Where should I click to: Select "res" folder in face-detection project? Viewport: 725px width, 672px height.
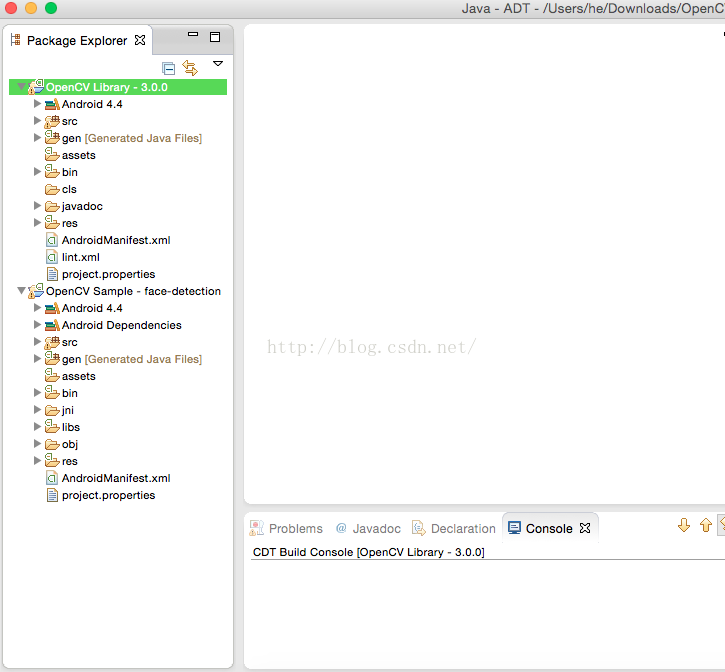click(70, 461)
